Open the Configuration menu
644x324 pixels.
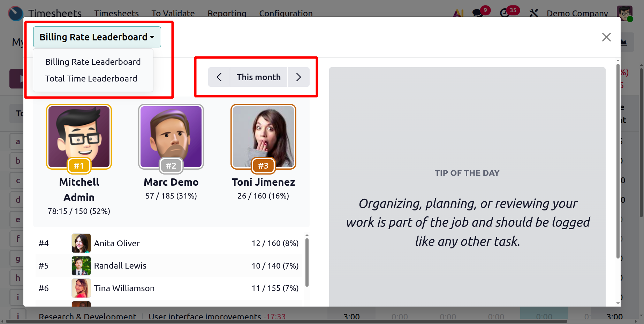pyautogui.click(x=286, y=13)
